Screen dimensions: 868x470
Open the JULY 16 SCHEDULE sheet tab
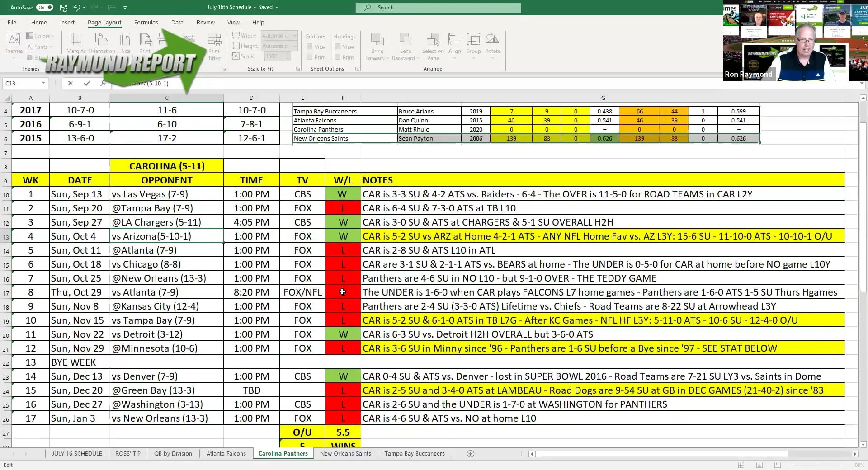pyautogui.click(x=77, y=454)
